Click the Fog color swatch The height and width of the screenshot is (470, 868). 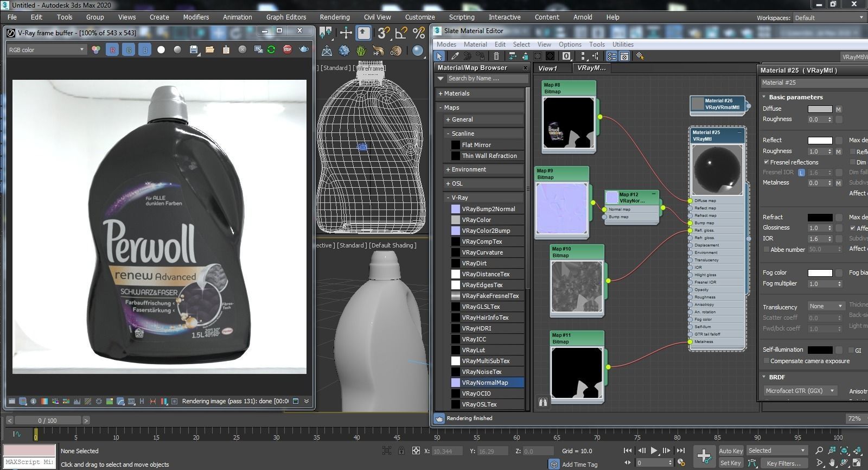coord(820,273)
